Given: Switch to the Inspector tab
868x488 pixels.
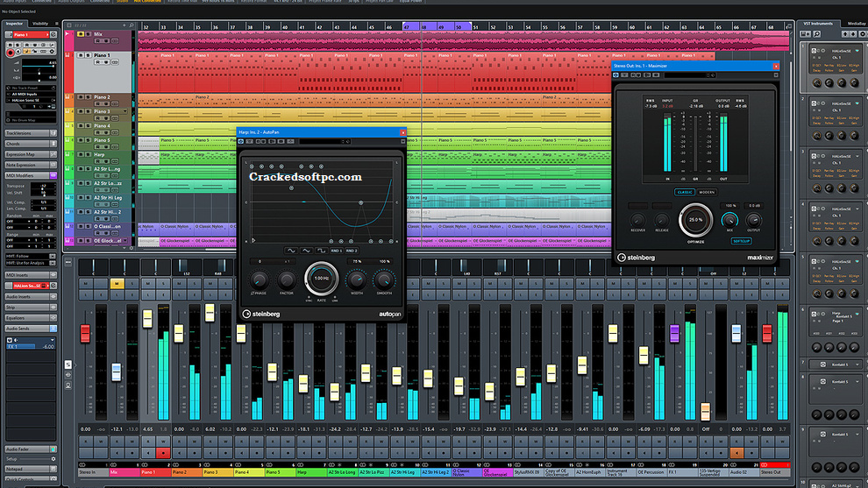Looking at the screenshot, I should 14,24.
